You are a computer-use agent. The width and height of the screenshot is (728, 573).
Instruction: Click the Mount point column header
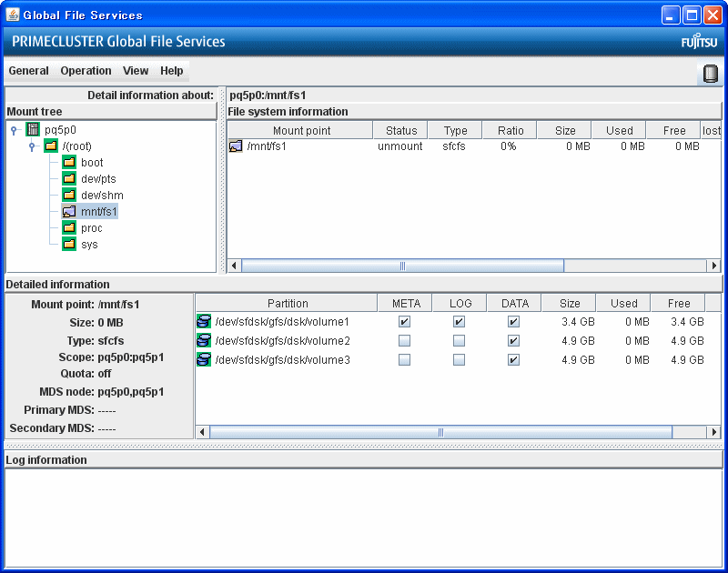point(300,130)
